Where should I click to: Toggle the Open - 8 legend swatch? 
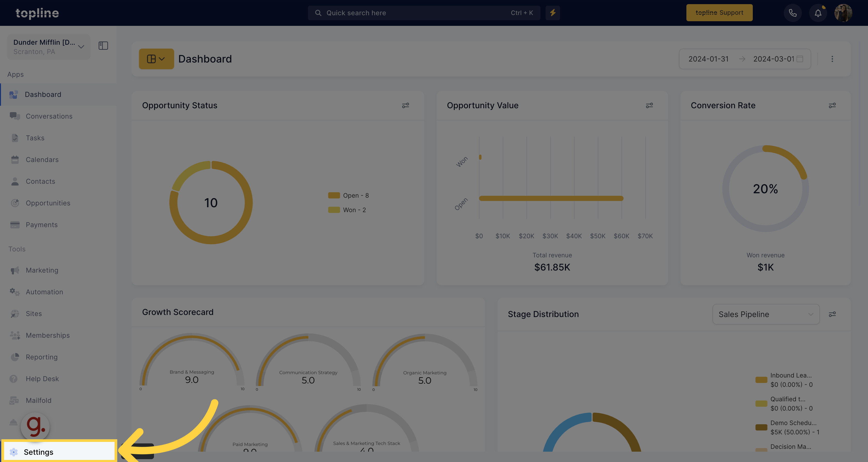click(334, 195)
